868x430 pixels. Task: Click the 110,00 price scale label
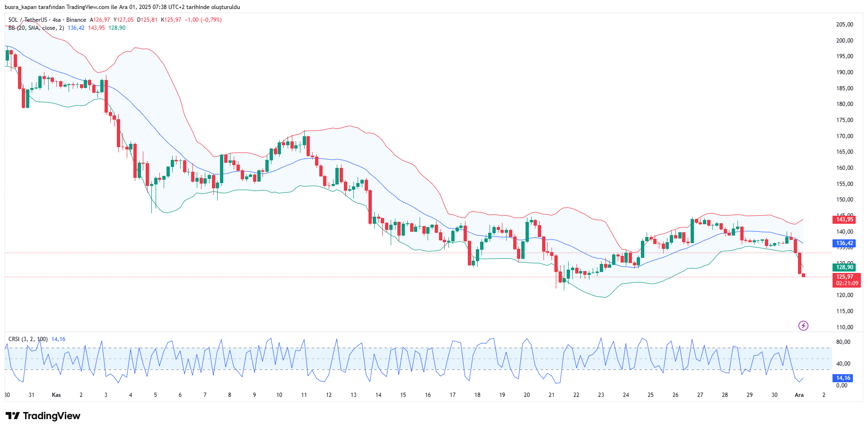click(844, 327)
